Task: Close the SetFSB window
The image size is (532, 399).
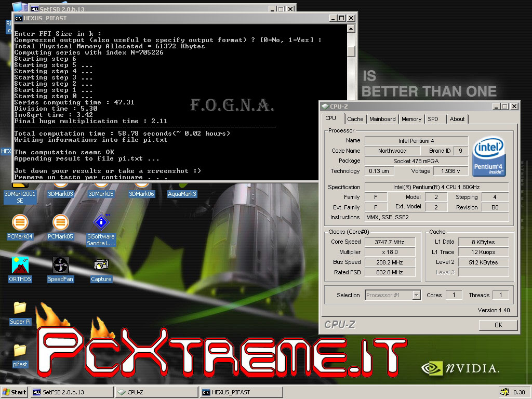Action: 290,9
